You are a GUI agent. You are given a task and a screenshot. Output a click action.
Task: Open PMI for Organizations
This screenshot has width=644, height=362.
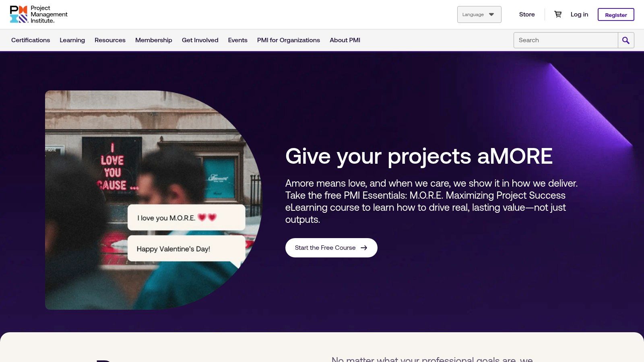[x=289, y=40]
